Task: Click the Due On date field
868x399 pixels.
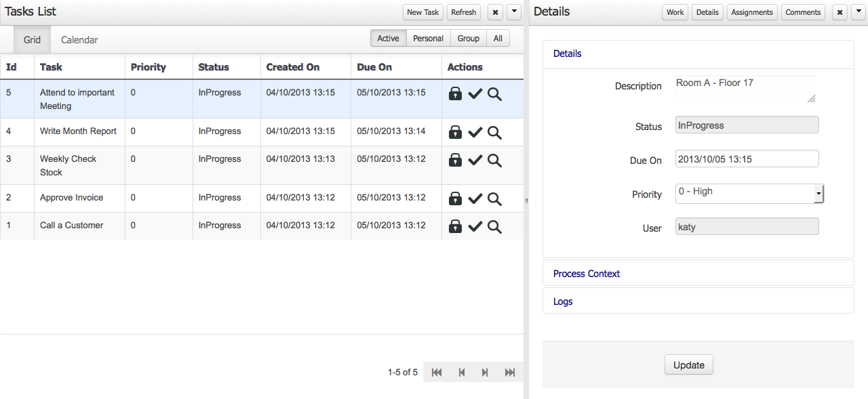Action: [x=747, y=159]
